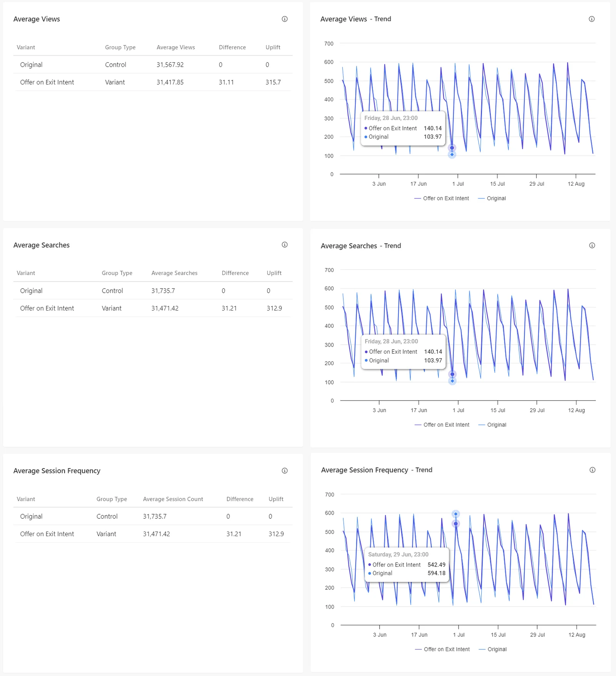Click Original data point in Session Frequency Trend

(456, 514)
